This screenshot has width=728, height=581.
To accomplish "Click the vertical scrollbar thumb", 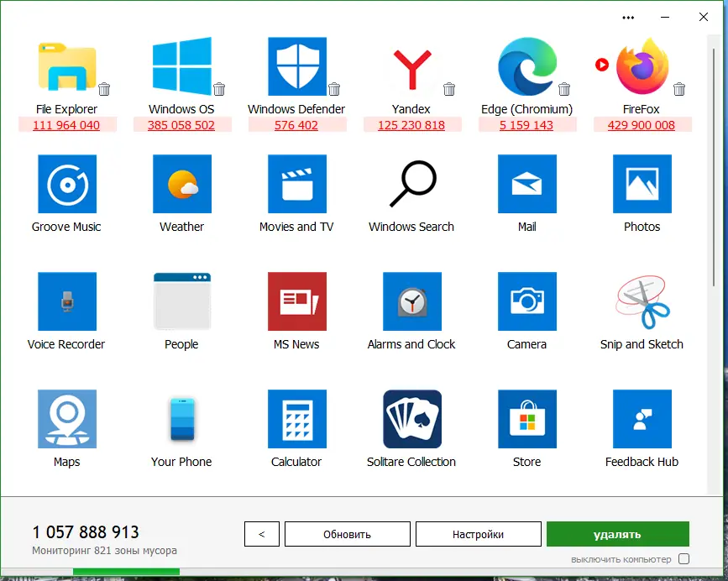I will (714, 167).
